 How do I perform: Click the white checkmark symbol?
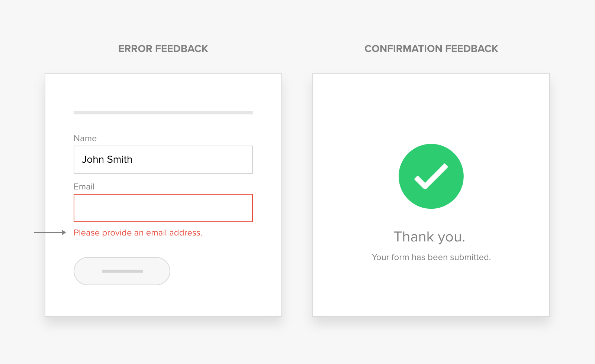[x=431, y=176]
